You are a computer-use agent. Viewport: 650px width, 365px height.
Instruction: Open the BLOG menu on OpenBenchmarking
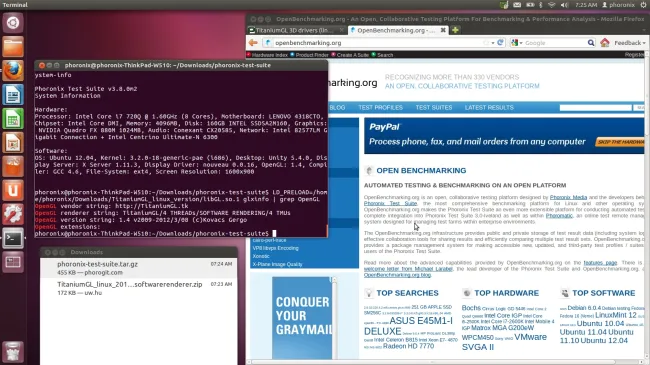[337, 107]
